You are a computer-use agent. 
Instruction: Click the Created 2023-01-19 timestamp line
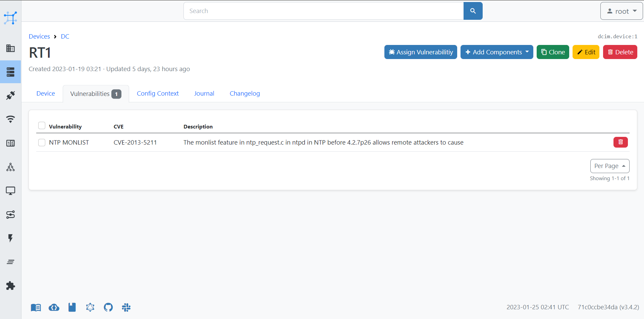tap(109, 69)
